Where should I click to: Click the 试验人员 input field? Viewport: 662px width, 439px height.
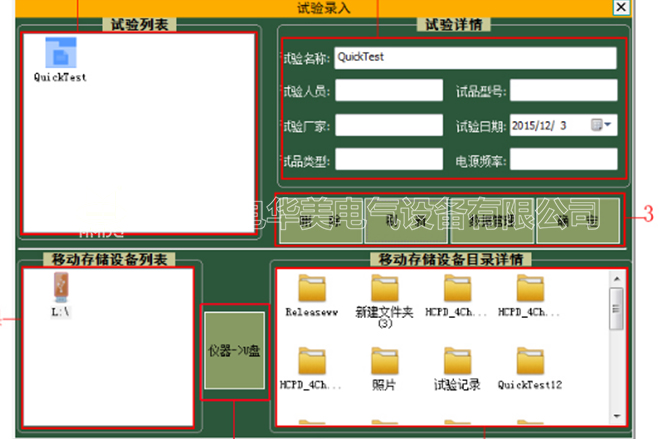(389, 90)
